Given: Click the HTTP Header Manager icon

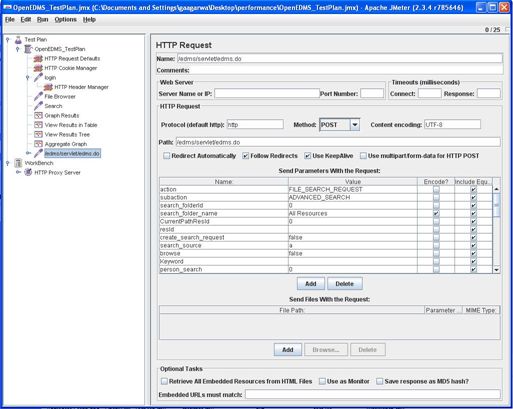Looking at the screenshot, I should pos(48,87).
